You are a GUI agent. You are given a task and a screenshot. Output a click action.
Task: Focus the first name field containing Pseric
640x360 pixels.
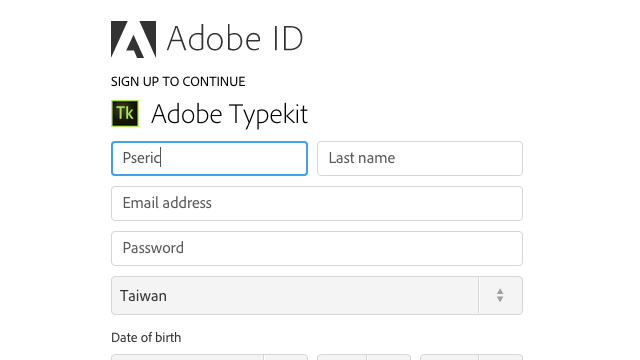(209, 158)
